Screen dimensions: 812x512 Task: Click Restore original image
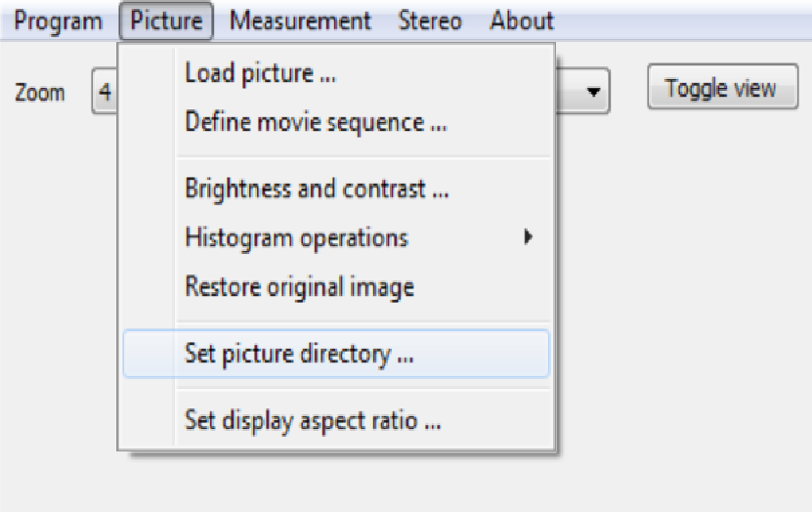coord(299,287)
